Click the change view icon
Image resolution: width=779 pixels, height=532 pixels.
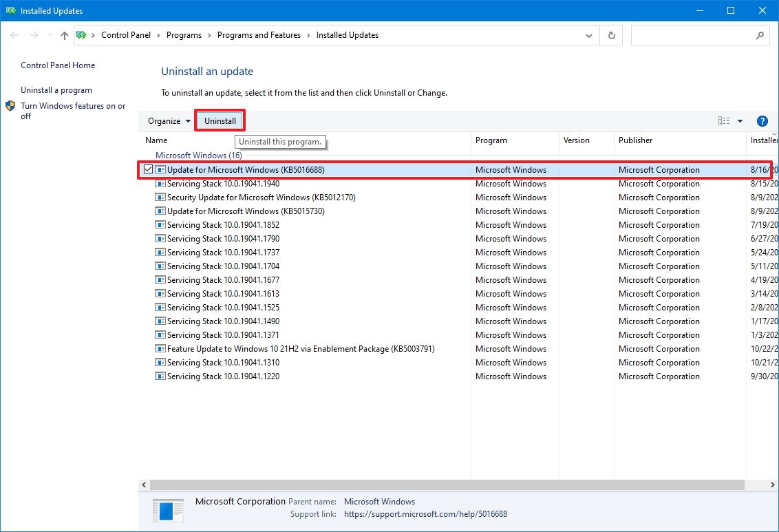724,120
